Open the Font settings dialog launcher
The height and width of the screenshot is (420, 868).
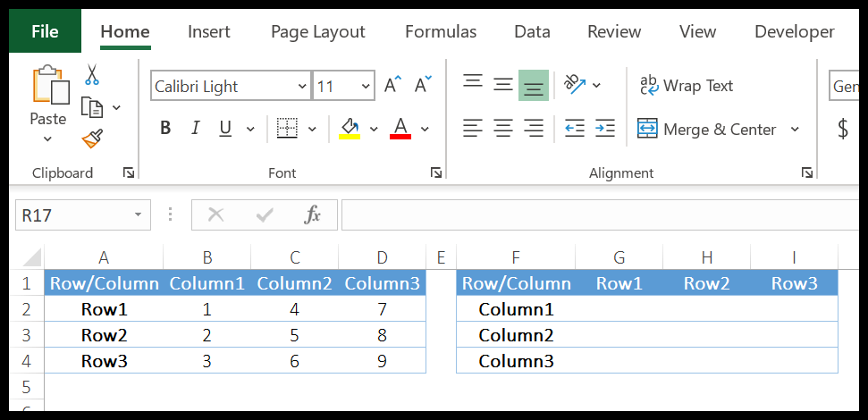[x=436, y=173]
